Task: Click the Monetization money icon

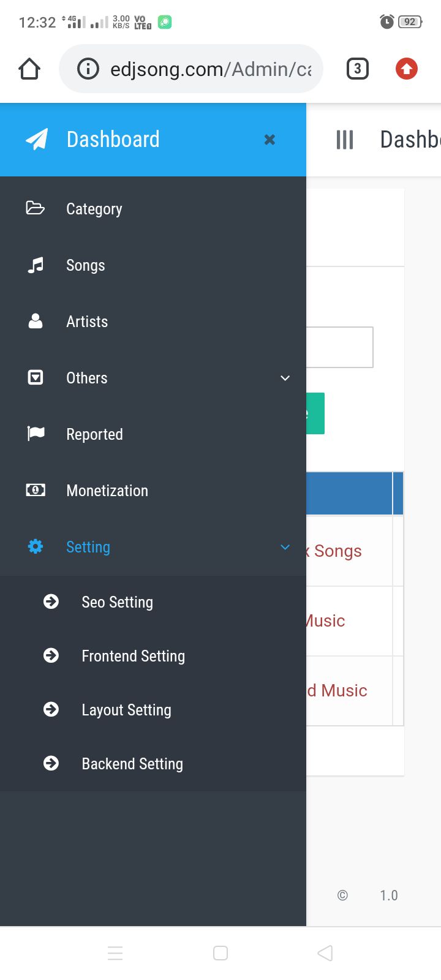Action: coord(36,490)
